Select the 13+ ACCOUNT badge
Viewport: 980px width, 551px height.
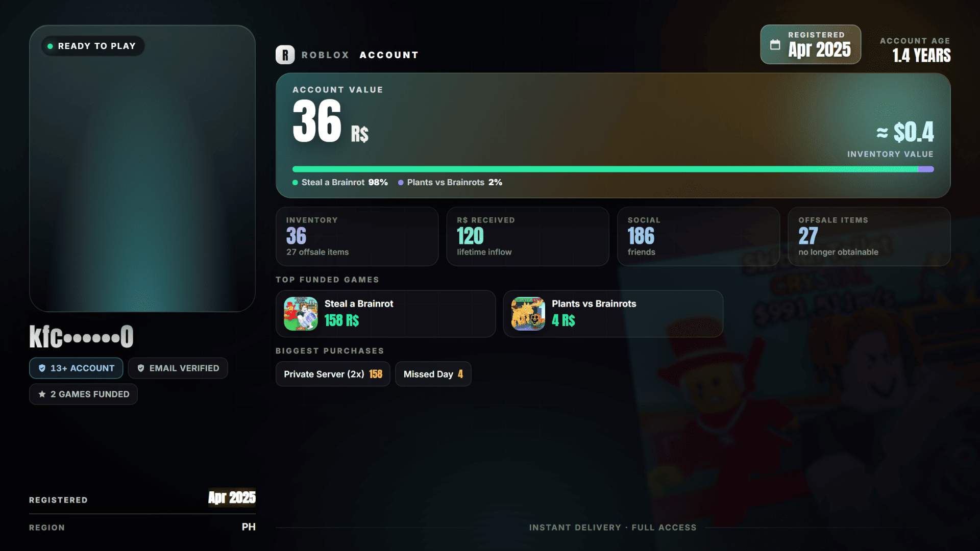[x=76, y=368]
